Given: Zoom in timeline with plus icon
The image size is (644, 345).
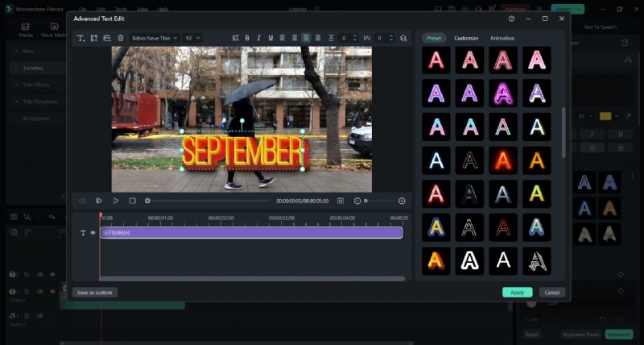Looking at the screenshot, I should (402, 201).
